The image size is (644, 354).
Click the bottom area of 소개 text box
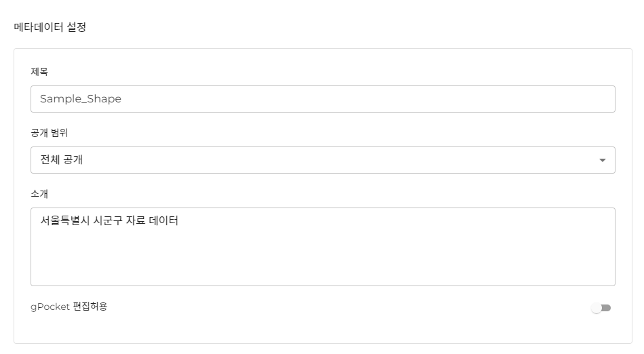[x=322, y=275]
